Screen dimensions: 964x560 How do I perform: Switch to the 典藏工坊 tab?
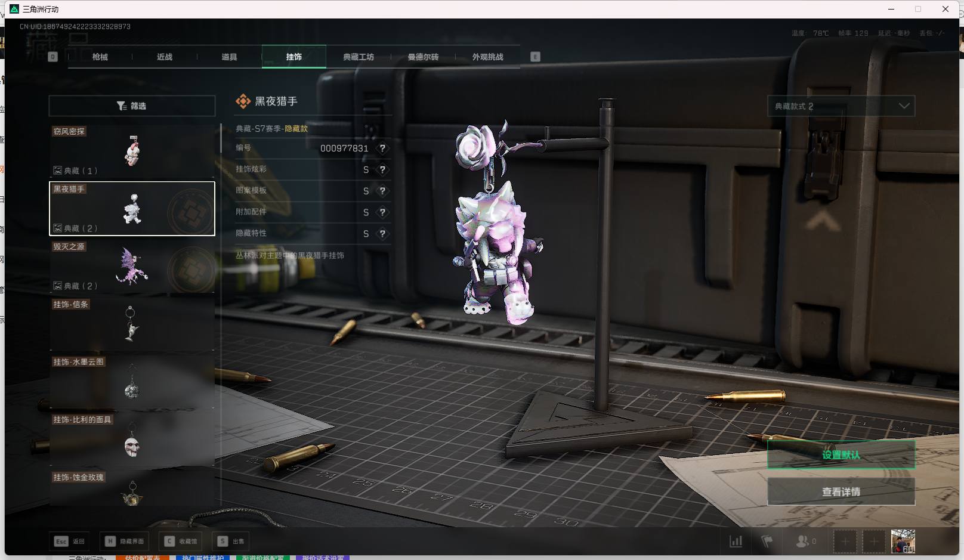(x=359, y=57)
